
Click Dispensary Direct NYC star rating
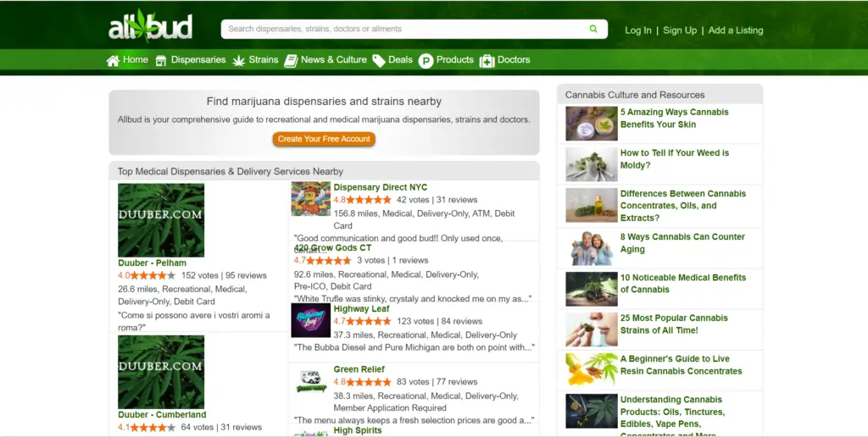point(369,200)
